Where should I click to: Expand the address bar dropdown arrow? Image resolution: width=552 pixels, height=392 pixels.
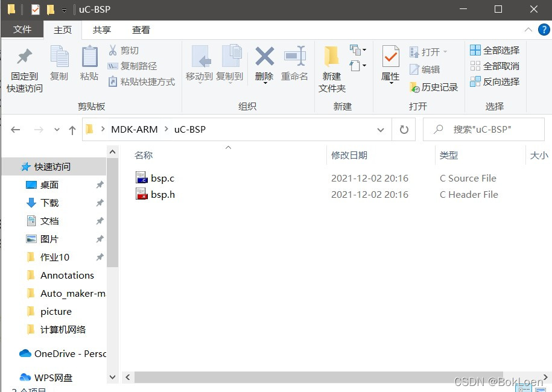click(x=381, y=129)
